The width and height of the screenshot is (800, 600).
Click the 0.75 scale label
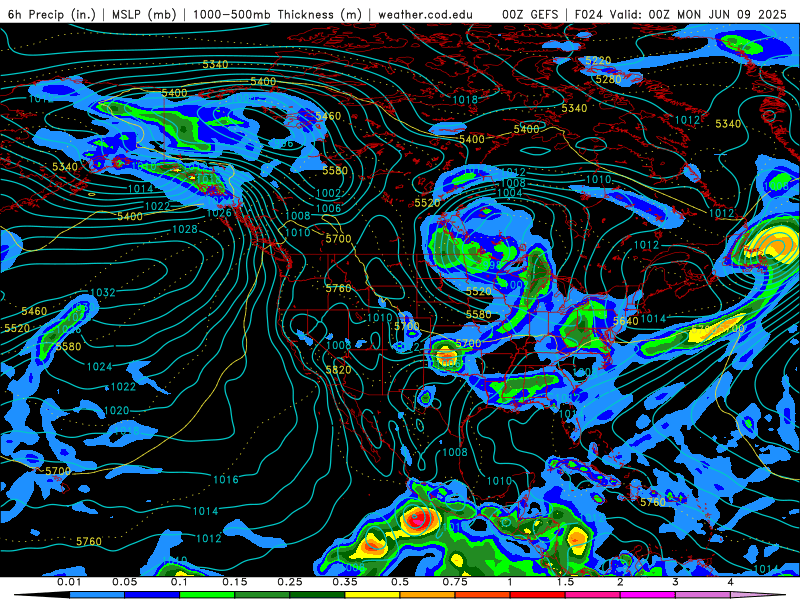pyautogui.click(x=455, y=582)
